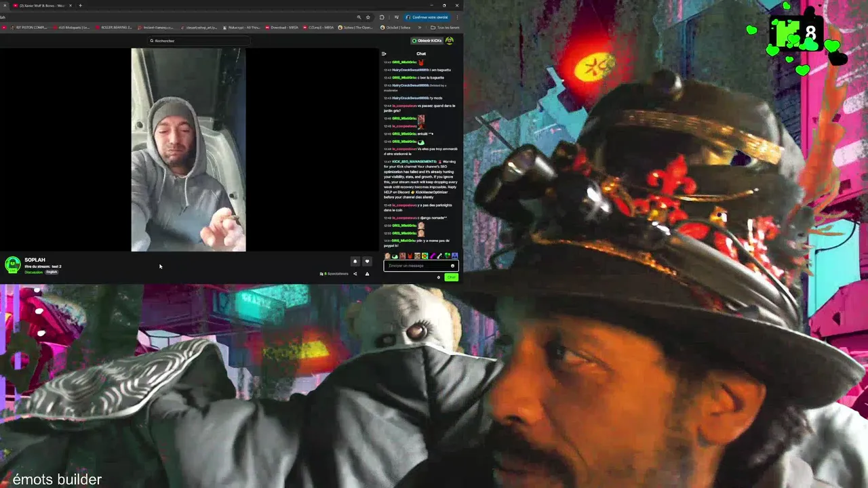The width and height of the screenshot is (868, 488).
Task: Click the Spectateurs viewer count
Action: click(x=334, y=274)
